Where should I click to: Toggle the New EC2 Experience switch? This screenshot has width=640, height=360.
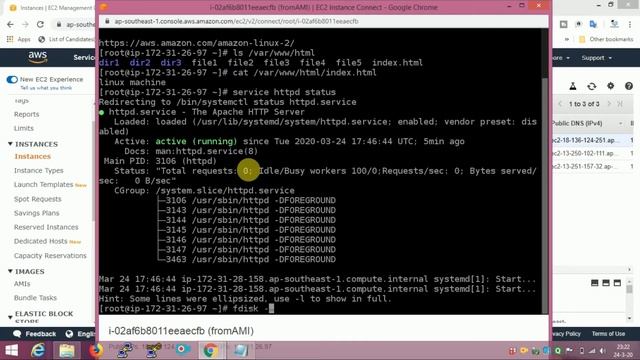12,80
